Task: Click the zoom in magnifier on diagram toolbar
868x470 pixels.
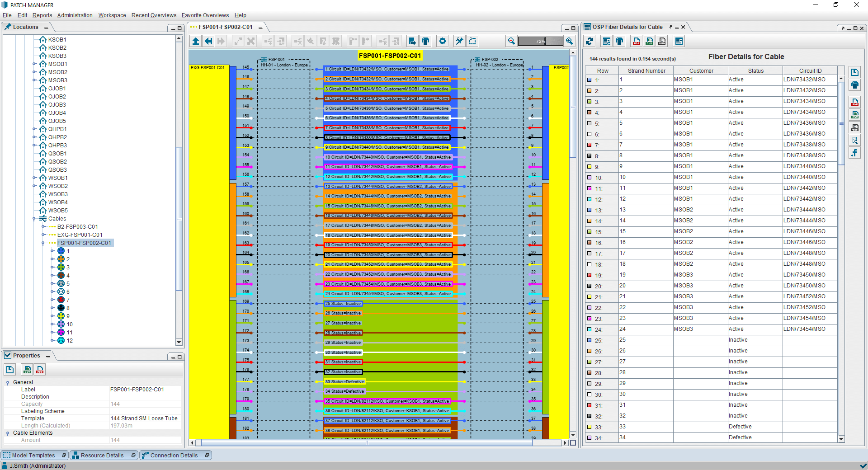Action: pyautogui.click(x=570, y=41)
